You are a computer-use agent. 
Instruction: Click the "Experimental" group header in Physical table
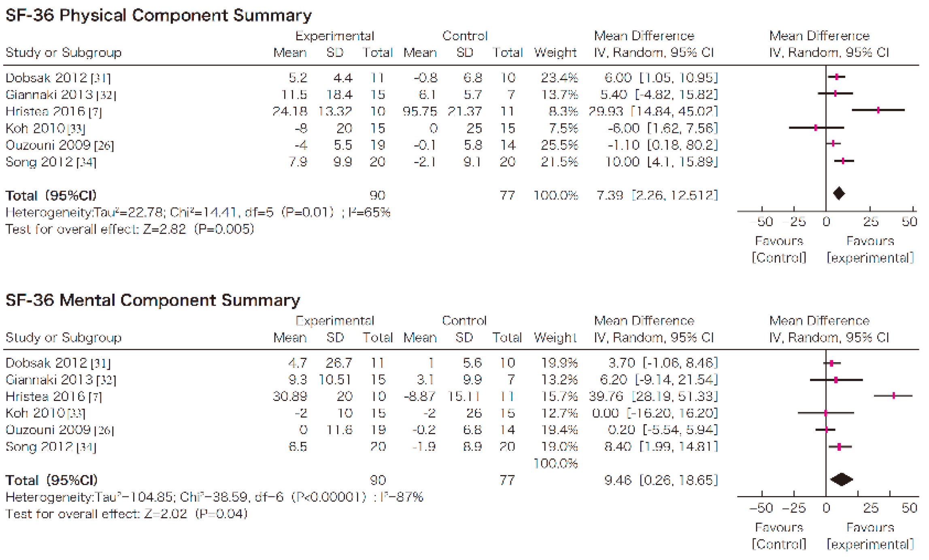[334, 36]
